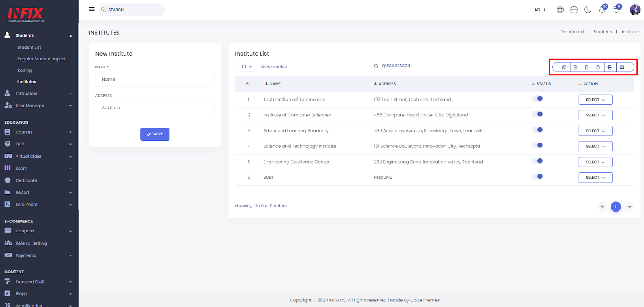Open Select dropdown for Science and Technology Institute
The image size is (644, 307).
pos(595,146)
